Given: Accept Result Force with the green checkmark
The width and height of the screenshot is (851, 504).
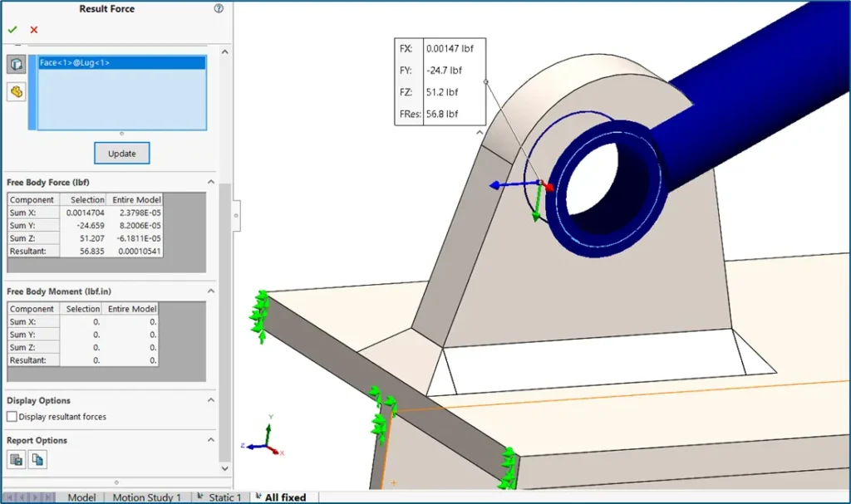Looking at the screenshot, I should [x=12, y=28].
